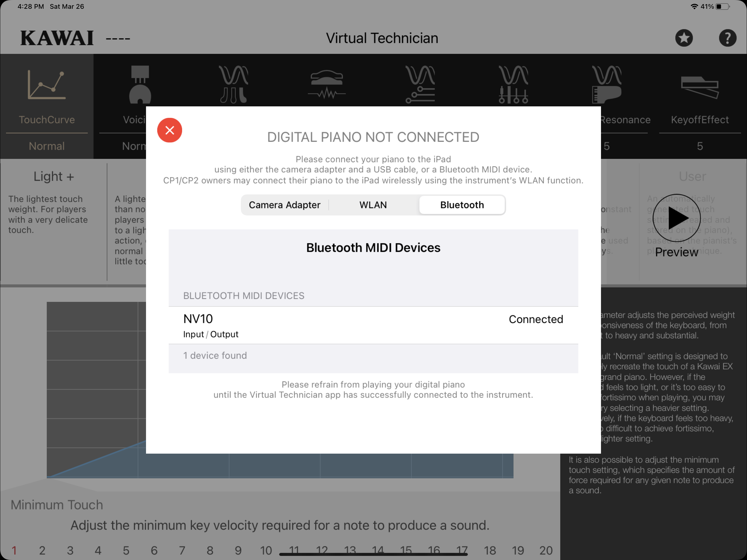Switch to WLAN connection option
The height and width of the screenshot is (560, 747).
(373, 205)
